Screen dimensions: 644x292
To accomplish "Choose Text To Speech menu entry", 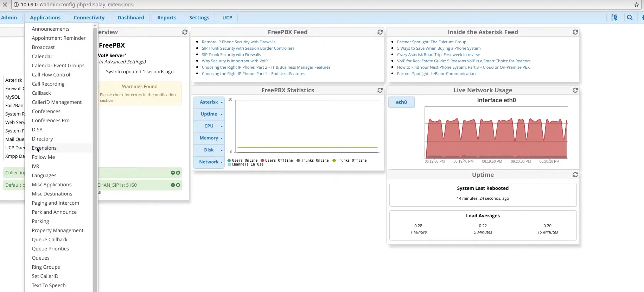I will pos(58,285).
